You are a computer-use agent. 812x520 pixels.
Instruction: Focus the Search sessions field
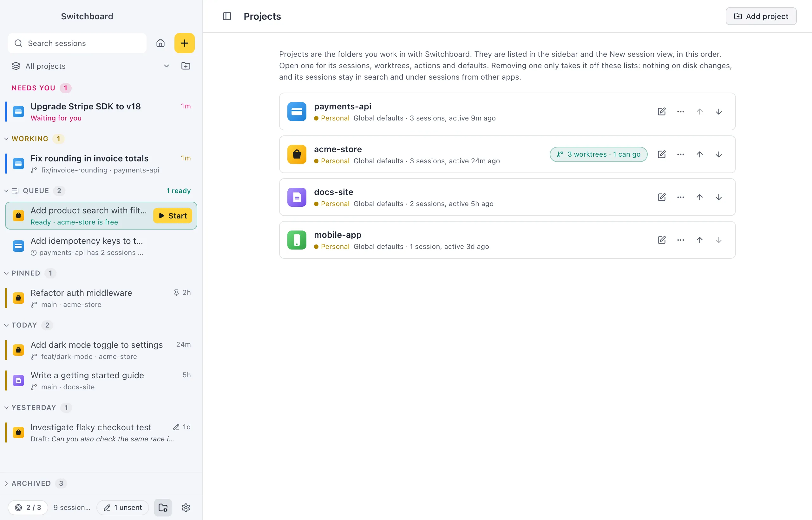point(77,43)
